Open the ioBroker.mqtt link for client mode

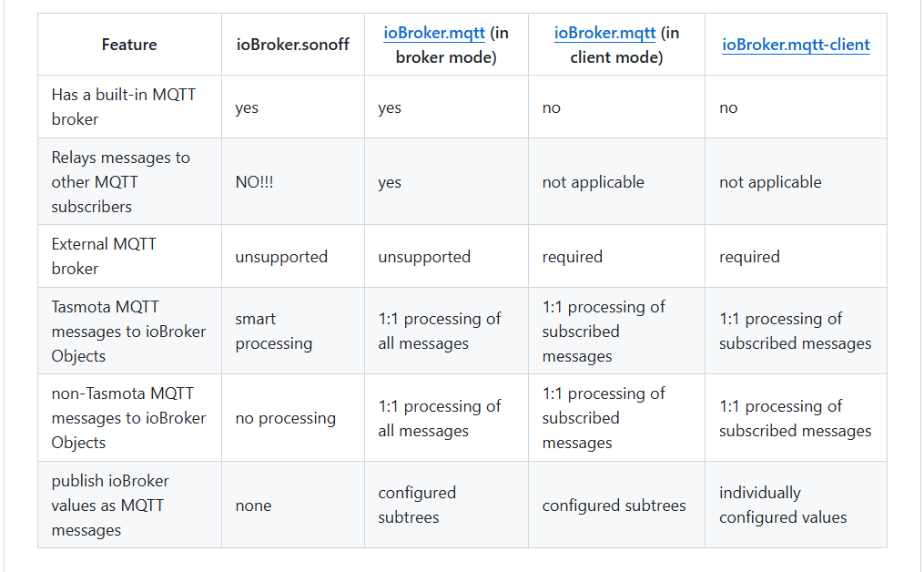click(604, 33)
